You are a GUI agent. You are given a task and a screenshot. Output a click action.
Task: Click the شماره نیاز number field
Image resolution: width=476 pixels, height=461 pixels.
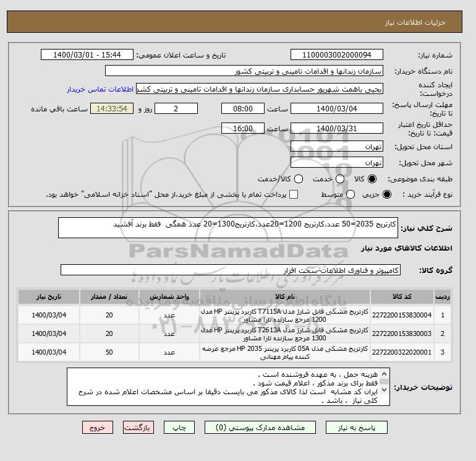tap(337, 54)
